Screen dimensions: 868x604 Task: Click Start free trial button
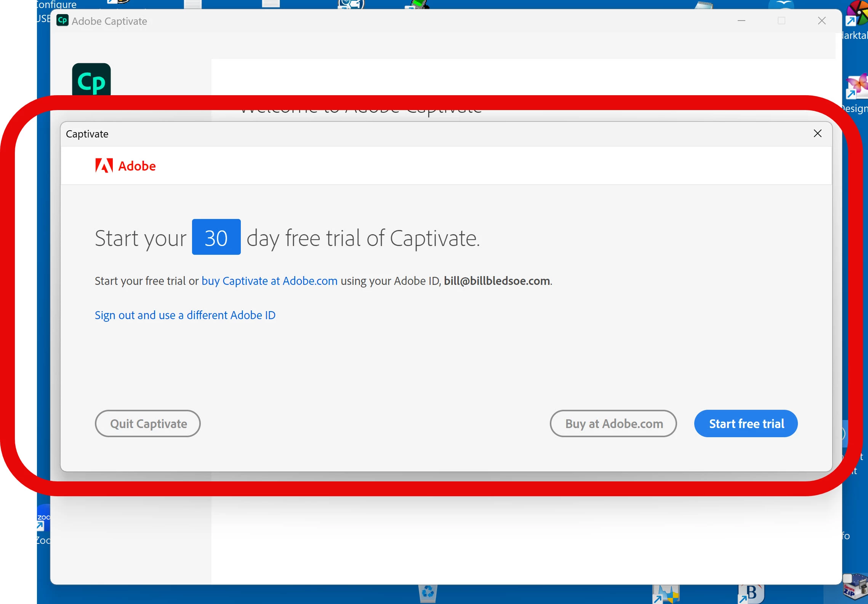[746, 423]
